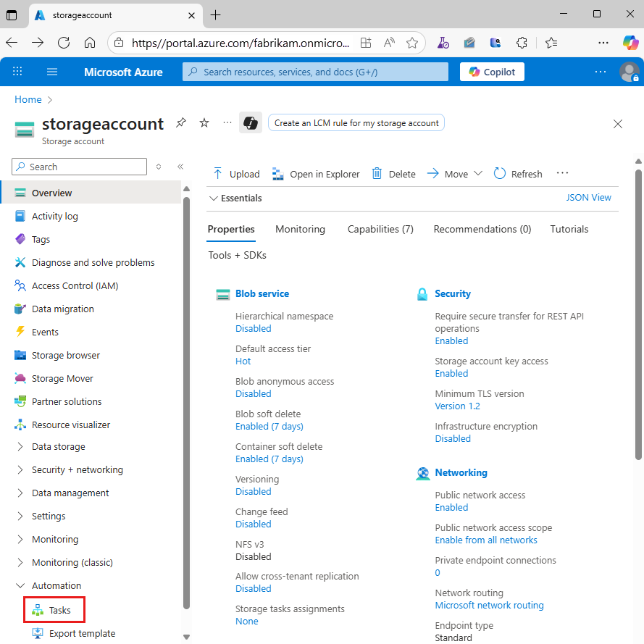Open browser Extensions puzzle icon

coord(522,43)
